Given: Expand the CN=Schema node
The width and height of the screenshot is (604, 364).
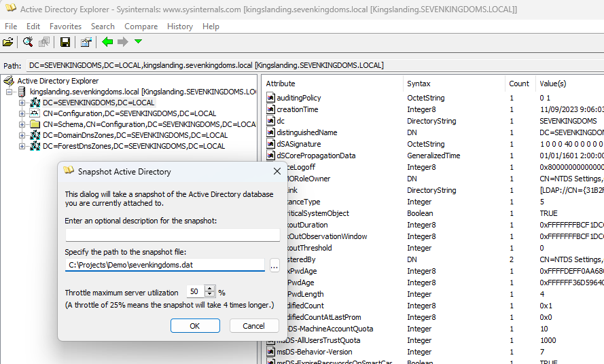Looking at the screenshot, I should click(22, 124).
